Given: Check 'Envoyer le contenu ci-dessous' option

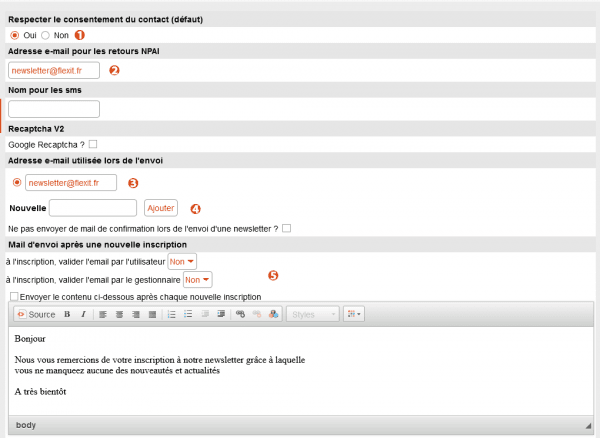Looking at the screenshot, I should coord(13,297).
